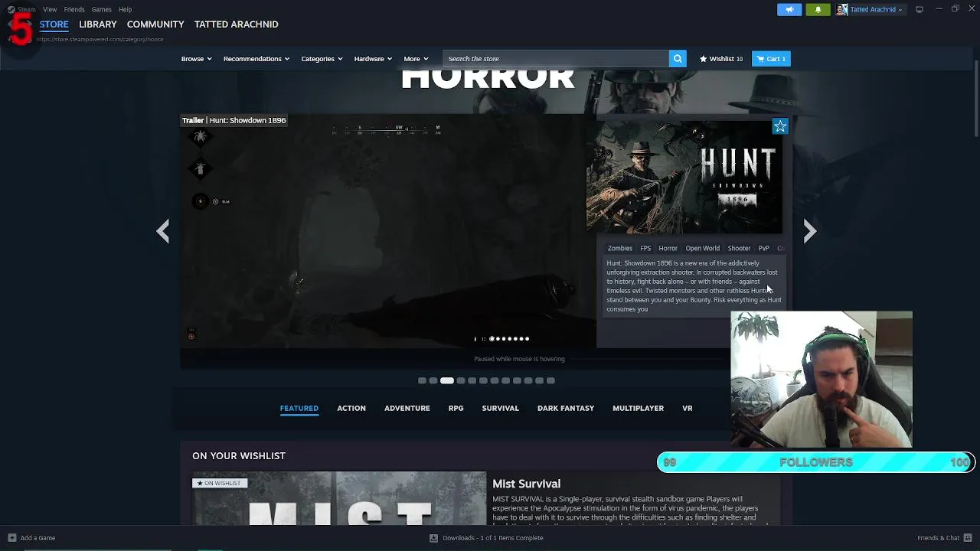980x551 pixels.
Task: Select the first carousel page dot
Action: click(422, 380)
